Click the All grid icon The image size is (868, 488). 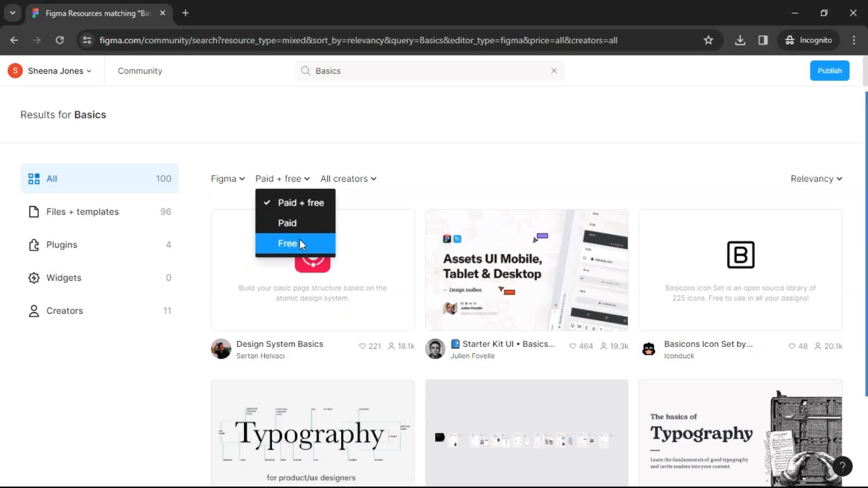34,179
